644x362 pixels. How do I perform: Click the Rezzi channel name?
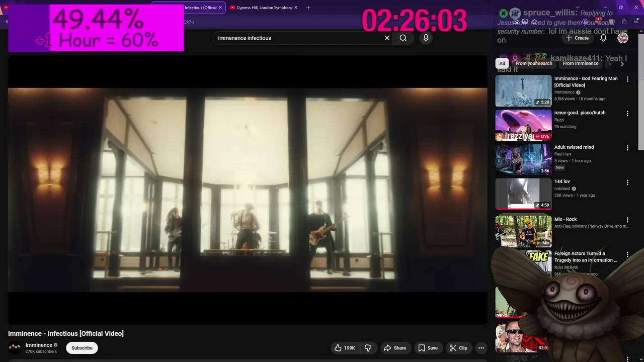[x=559, y=120]
